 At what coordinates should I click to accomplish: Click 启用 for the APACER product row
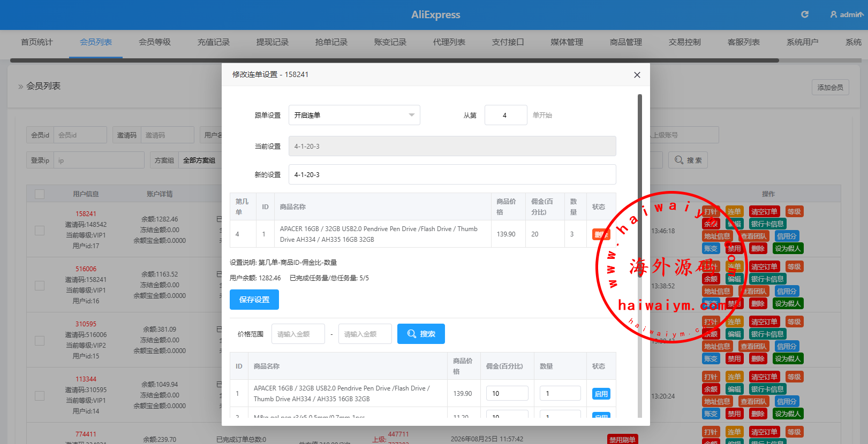point(601,394)
